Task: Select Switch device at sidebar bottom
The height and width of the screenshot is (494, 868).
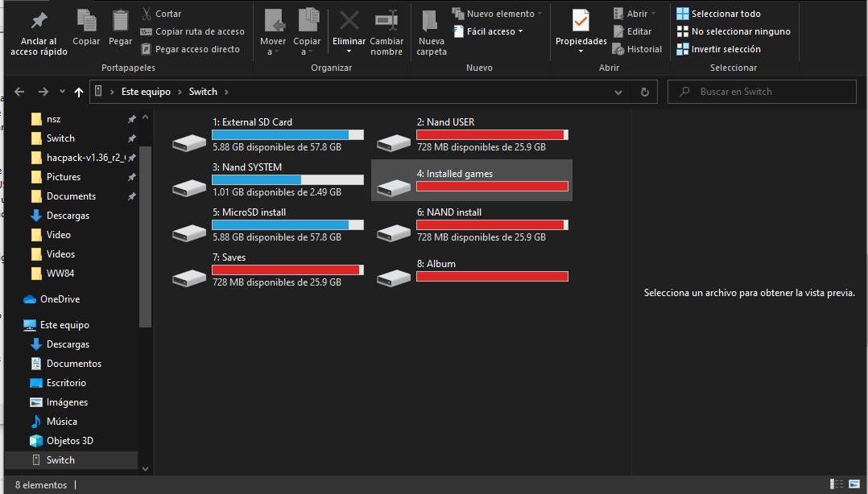Action: click(72, 460)
